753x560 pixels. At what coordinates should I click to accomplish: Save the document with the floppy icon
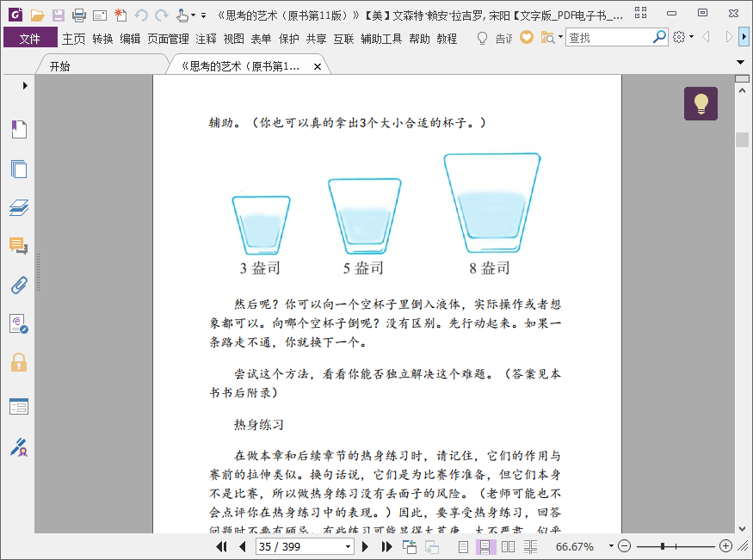point(59,15)
